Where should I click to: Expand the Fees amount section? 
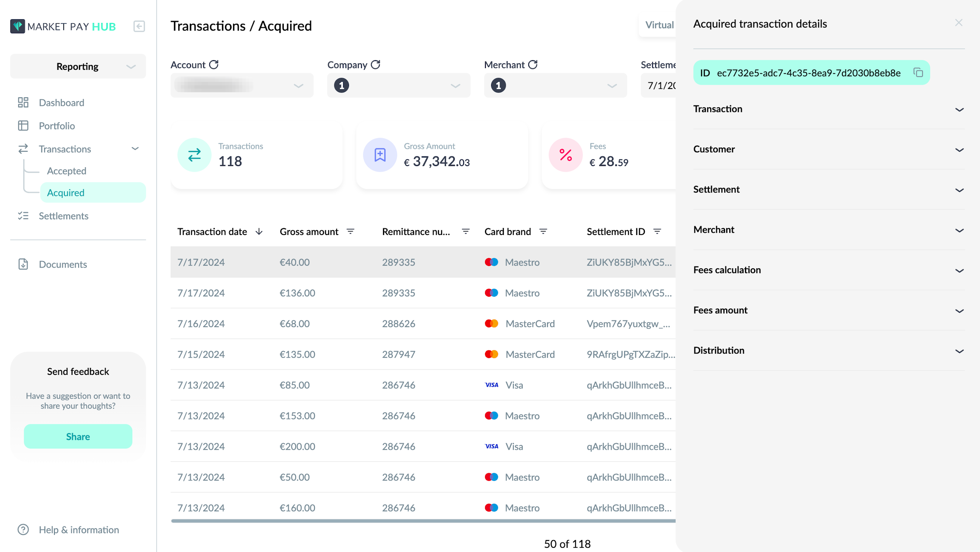tap(829, 310)
